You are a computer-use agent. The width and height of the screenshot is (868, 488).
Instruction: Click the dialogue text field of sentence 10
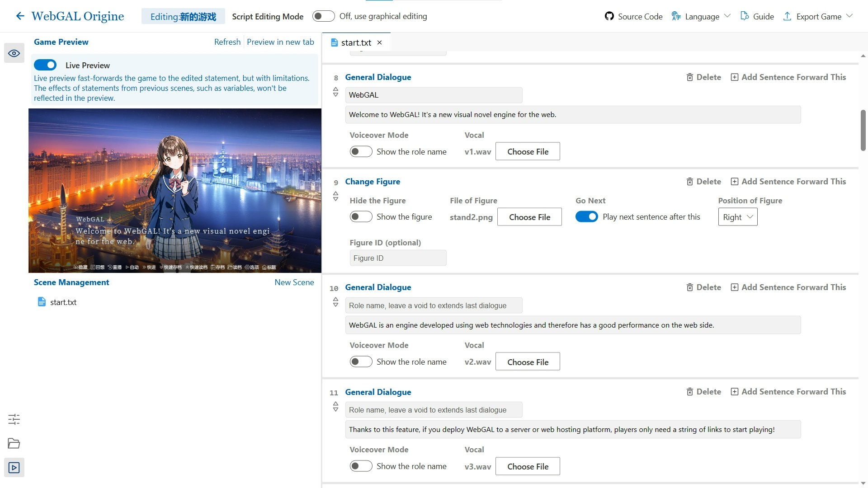[573, 325]
